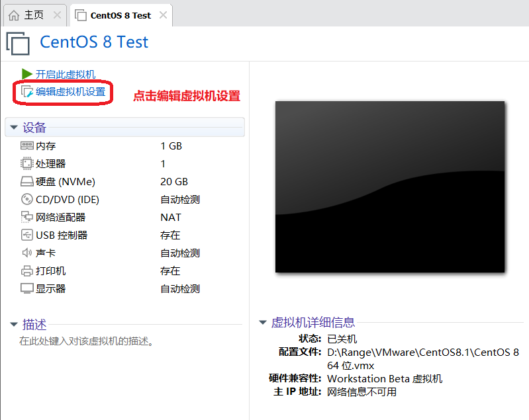Viewport: 529px width, 420px height.
Task: Select the 打印机 device row
Action: pyautogui.click(x=125, y=271)
